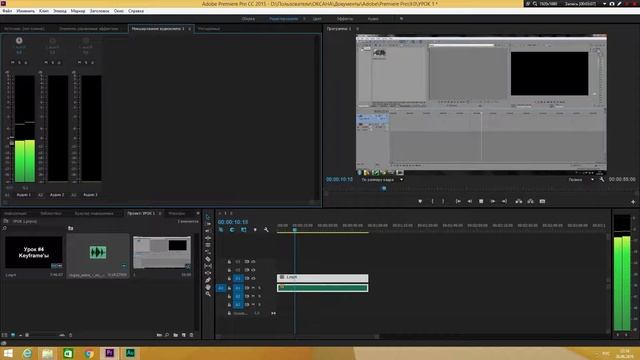The width and height of the screenshot is (640, 360).
Task: Open the Окно menu
Action: [119, 11]
